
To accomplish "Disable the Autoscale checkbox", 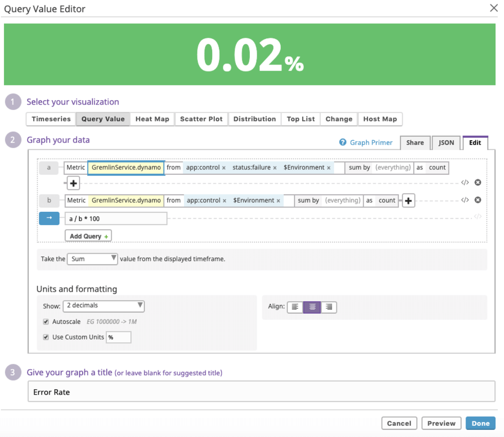I will [46, 321].
